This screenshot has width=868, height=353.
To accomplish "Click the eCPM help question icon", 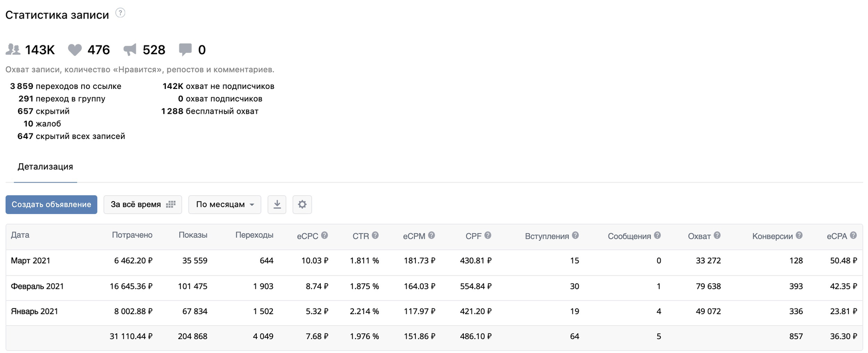I will click(431, 235).
